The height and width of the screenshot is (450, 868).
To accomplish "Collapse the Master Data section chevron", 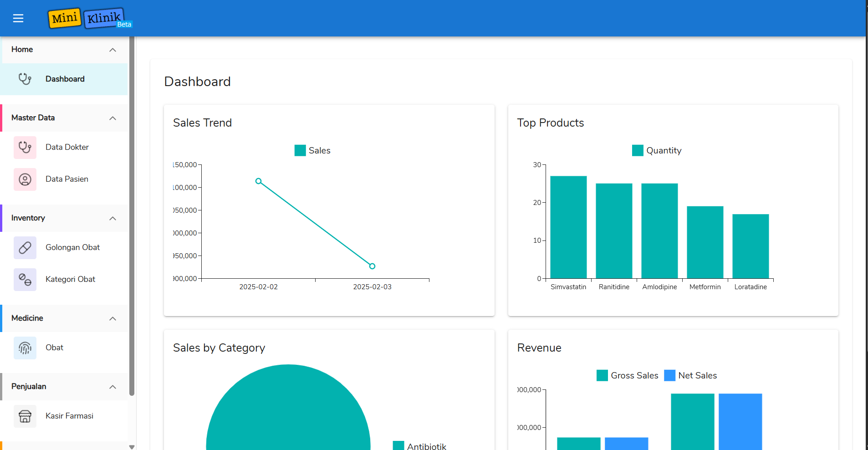I will point(113,118).
